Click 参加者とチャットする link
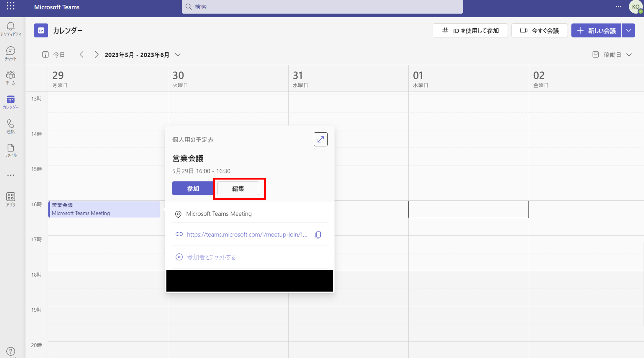 coord(211,257)
